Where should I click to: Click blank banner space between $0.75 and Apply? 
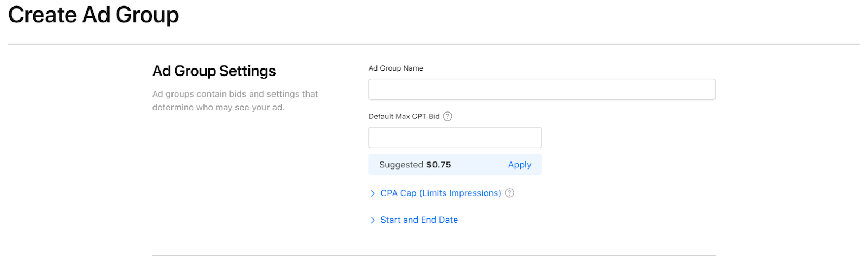point(480,165)
